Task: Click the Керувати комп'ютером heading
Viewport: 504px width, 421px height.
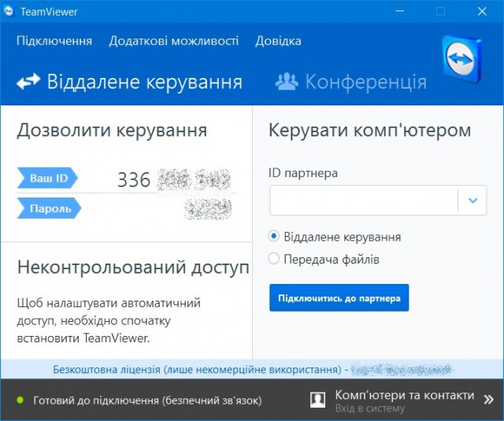Action: (369, 131)
